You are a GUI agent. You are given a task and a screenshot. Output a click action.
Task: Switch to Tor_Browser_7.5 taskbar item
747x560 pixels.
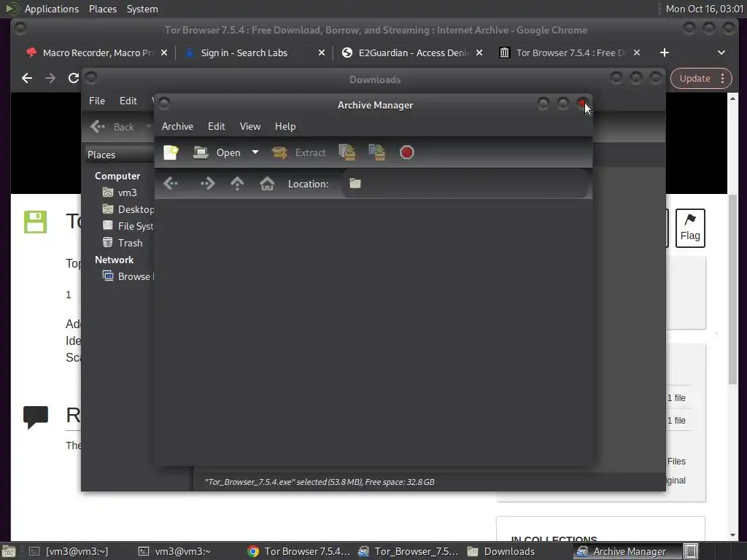click(x=409, y=551)
